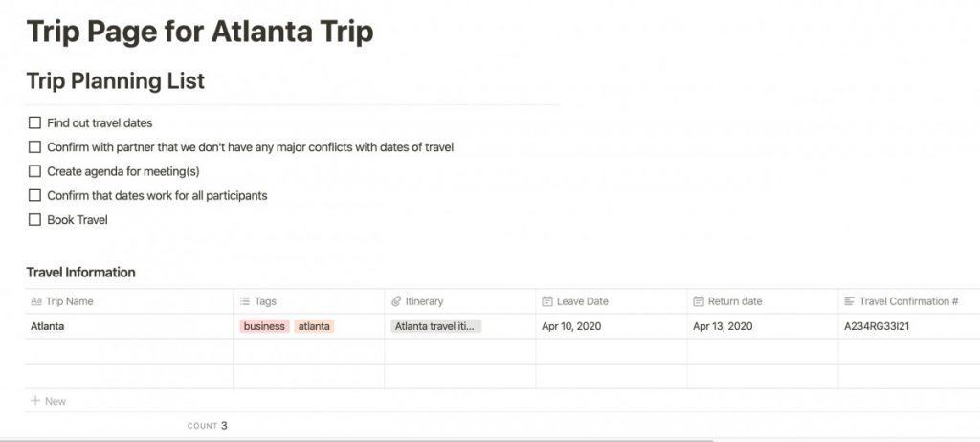Click the calendar icon beside Leave Date
This screenshot has width=980, height=442.
[546, 301]
